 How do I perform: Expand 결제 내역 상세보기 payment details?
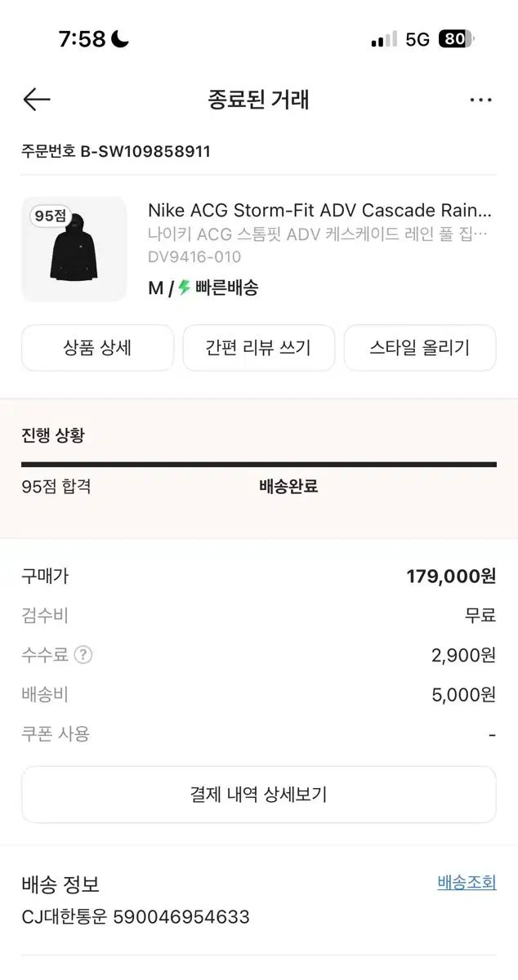coord(259,795)
